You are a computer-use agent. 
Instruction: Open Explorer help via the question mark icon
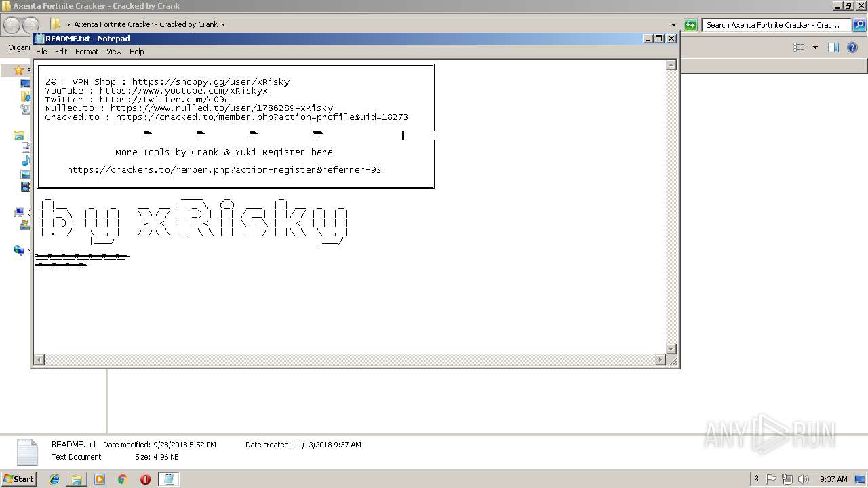853,47
